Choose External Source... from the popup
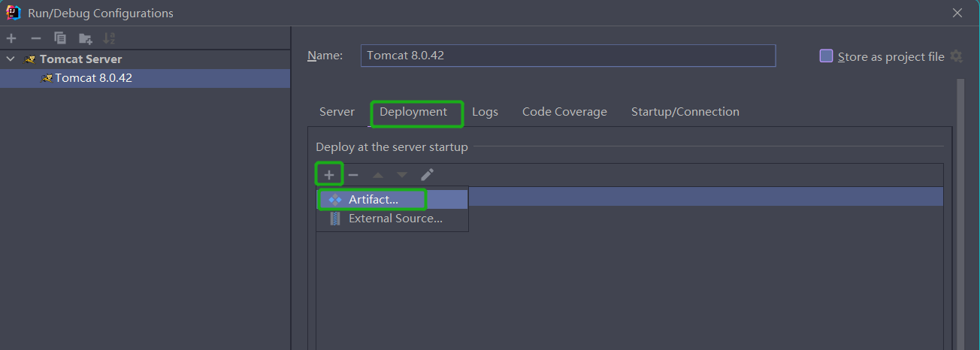The image size is (980, 350). coord(392,219)
